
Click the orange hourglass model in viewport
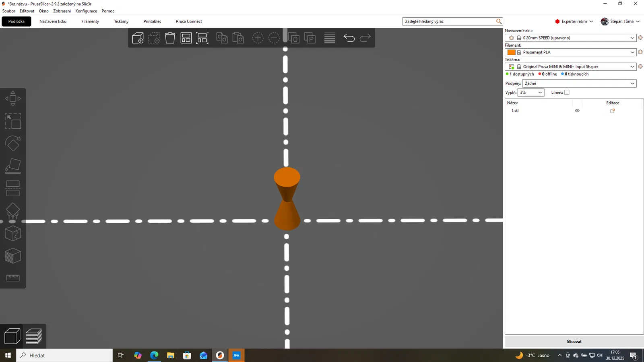[287, 199]
